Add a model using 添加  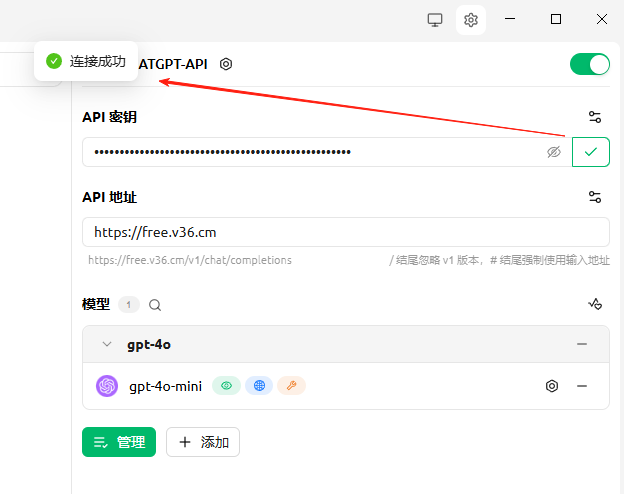click(203, 442)
